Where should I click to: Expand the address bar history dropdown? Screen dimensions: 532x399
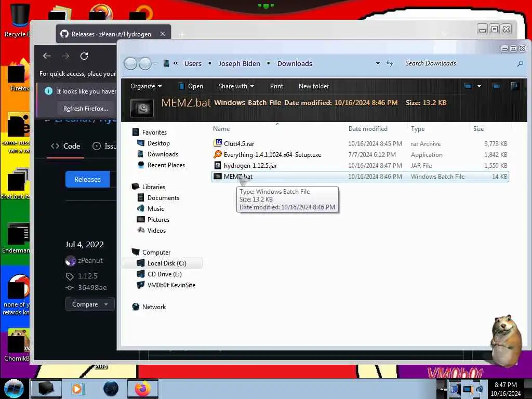pyautogui.click(x=378, y=63)
